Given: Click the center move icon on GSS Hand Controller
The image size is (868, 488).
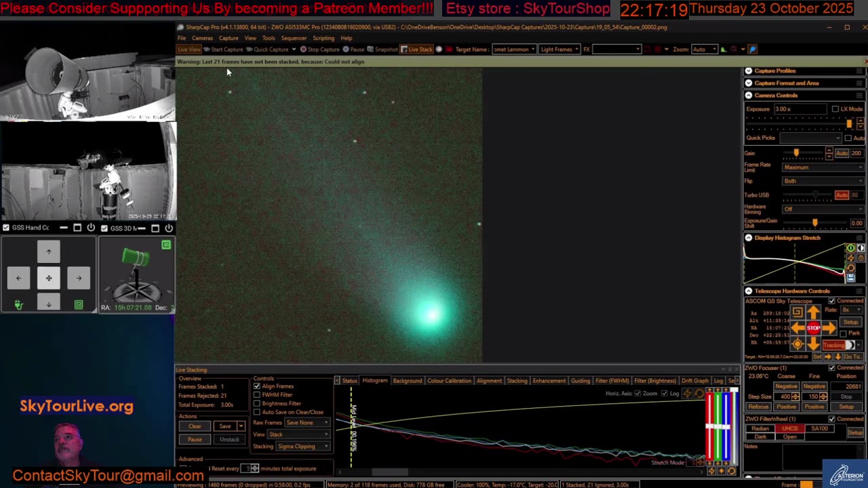Looking at the screenshot, I should [49, 278].
